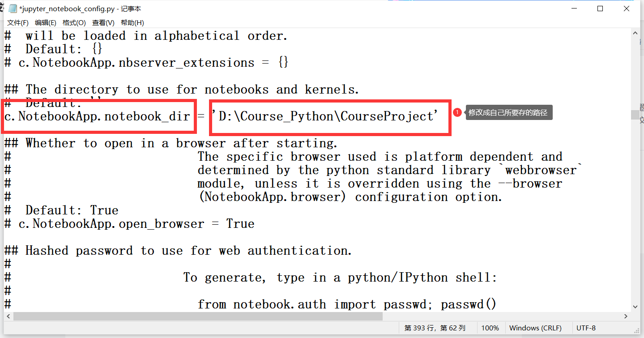The height and width of the screenshot is (338, 644).
Task: Open the 编辑(E) menu
Action: click(45, 22)
